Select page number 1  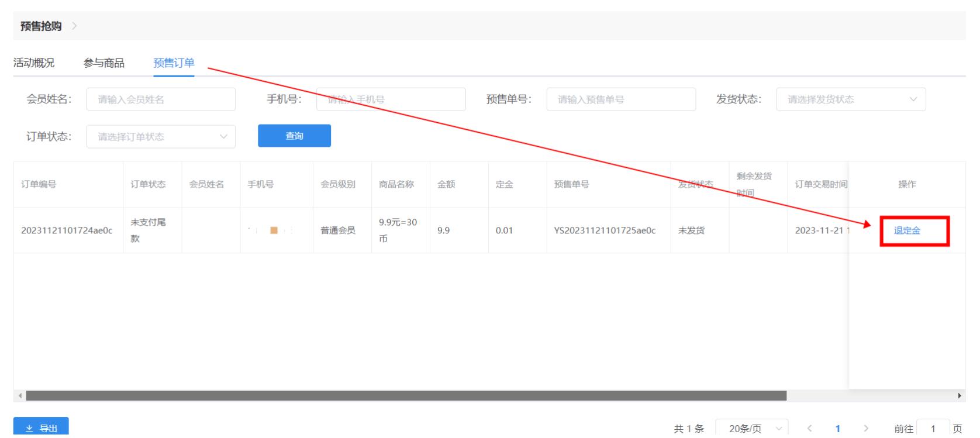coord(838,429)
